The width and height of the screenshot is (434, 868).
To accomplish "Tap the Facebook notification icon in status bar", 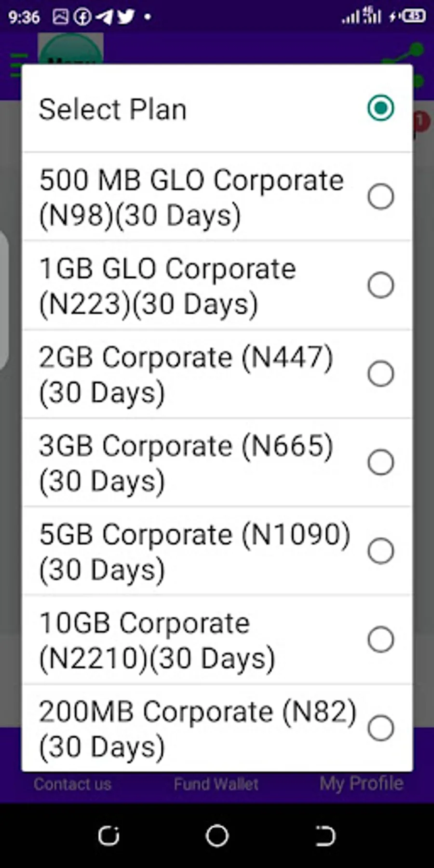I will 82,17.
